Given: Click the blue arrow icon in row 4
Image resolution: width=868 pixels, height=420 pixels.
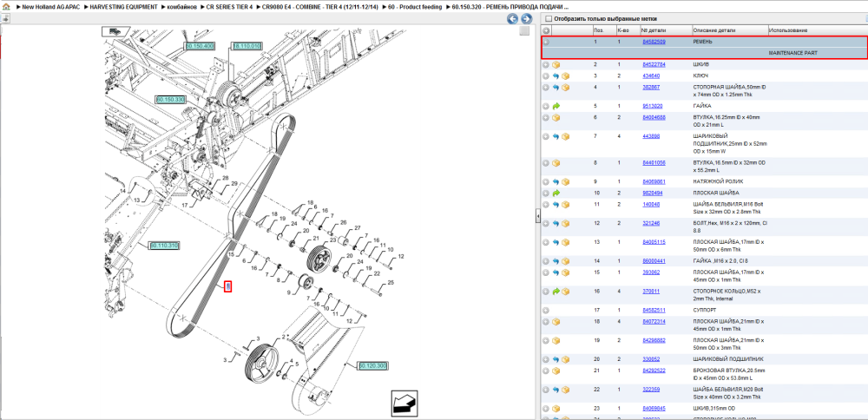Looking at the screenshot, I should click(x=556, y=88).
